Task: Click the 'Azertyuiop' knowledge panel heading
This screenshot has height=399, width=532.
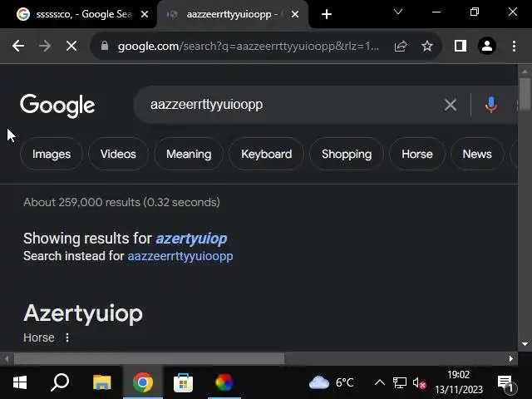Action: (x=83, y=313)
